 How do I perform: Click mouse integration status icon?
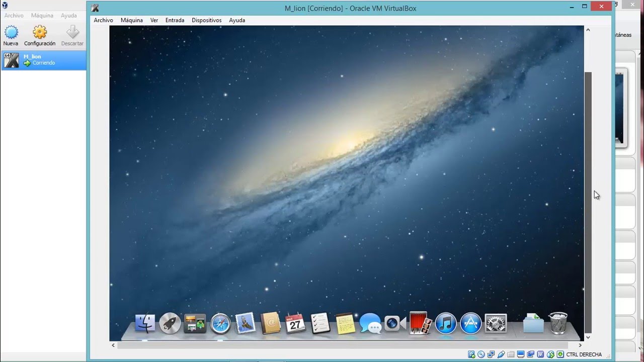coord(550,354)
